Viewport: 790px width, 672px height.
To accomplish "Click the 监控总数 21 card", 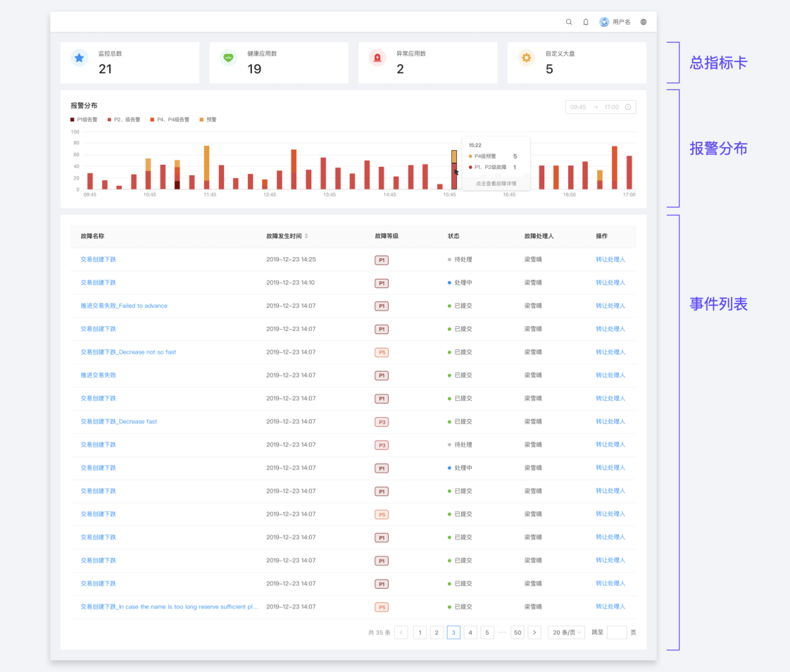I will 130,63.
